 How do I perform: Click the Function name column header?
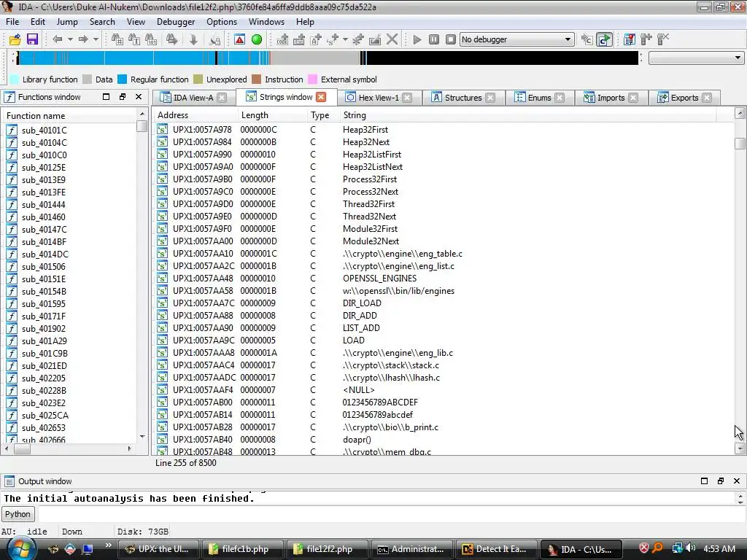click(69, 116)
